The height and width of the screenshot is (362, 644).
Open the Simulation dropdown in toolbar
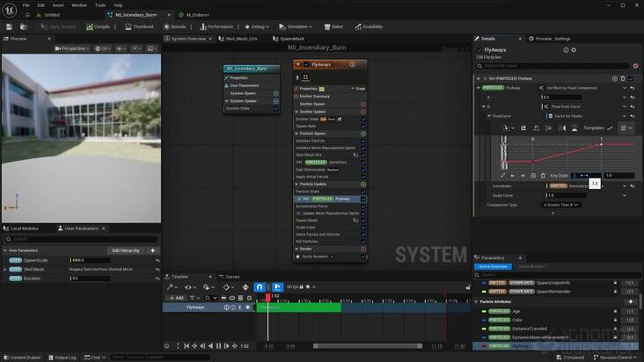point(296,26)
